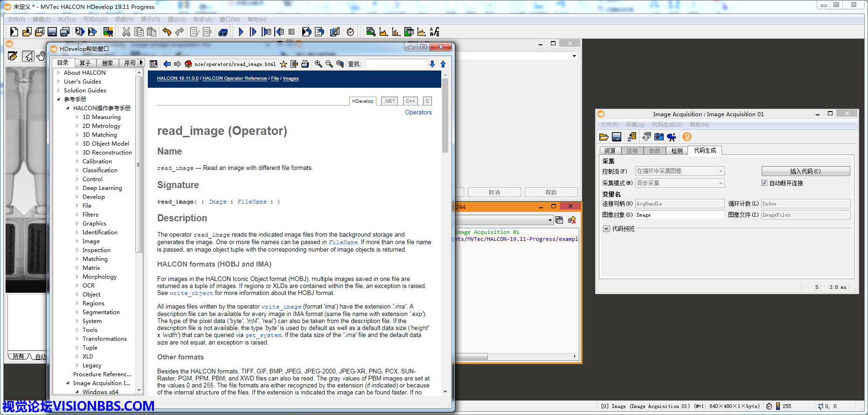Click the 插入代码(C) button

tap(806, 171)
